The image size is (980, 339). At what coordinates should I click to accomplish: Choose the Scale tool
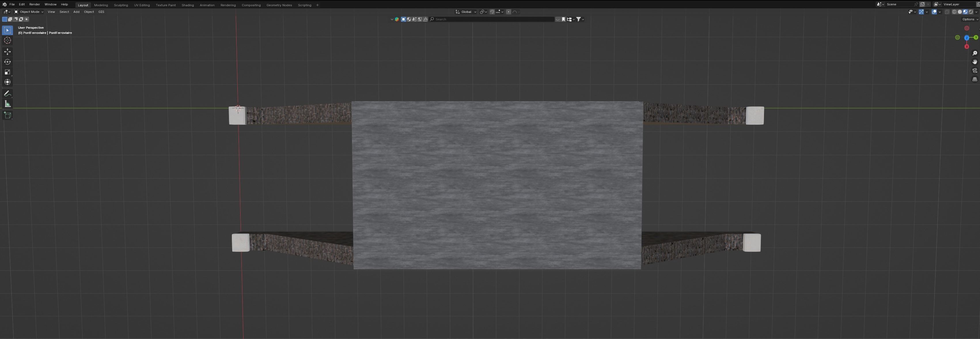(x=7, y=72)
